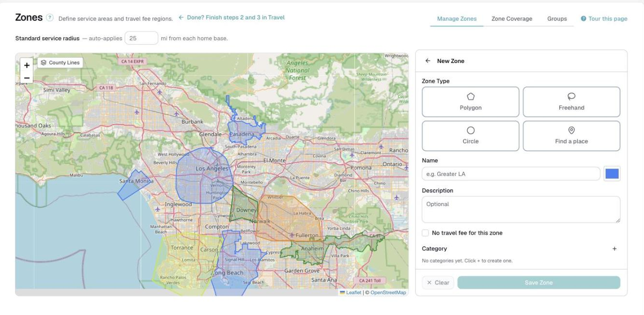Click the Save Zone button

(538, 283)
